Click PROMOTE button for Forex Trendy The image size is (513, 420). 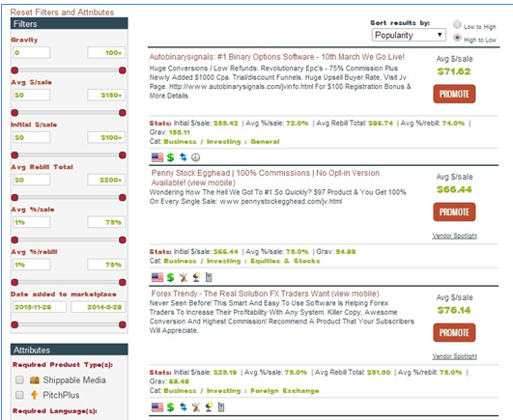click(x=454, y=333)
